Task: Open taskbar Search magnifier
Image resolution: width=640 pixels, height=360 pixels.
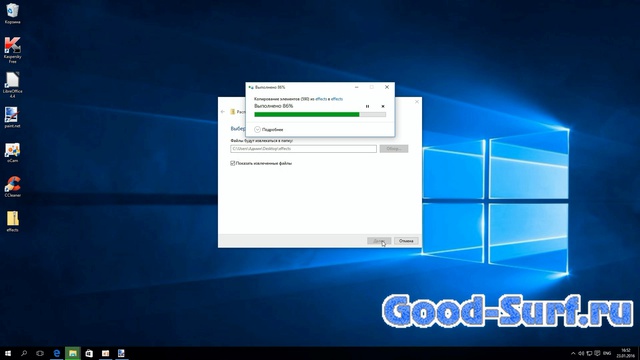Action: [x=24, y=353]
